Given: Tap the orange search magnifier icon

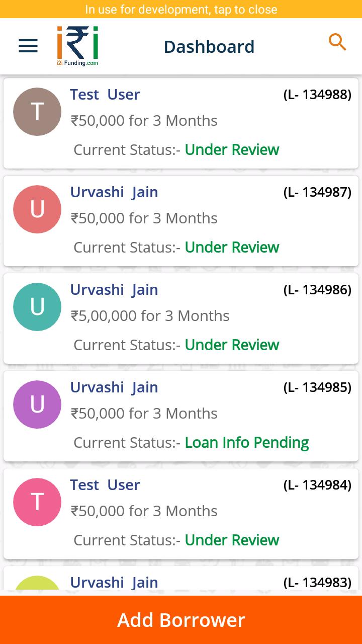Looking at the screenshot, I should 337,42.
